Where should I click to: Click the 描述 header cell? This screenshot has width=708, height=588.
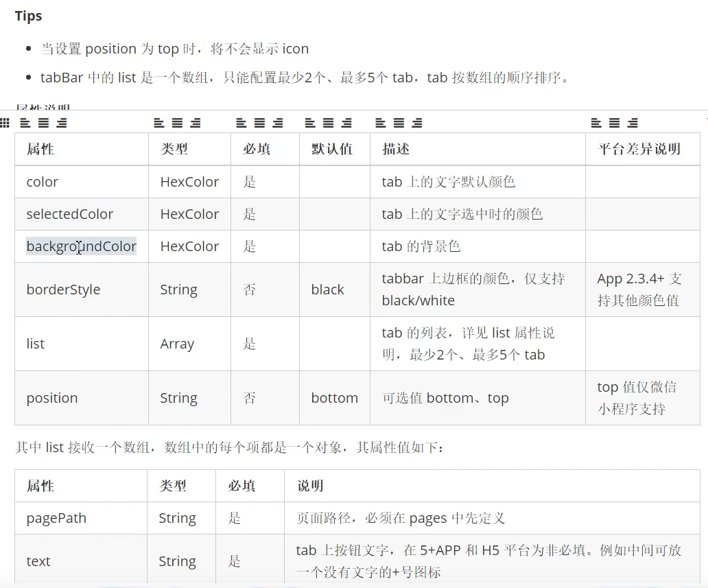click(477, 149)
